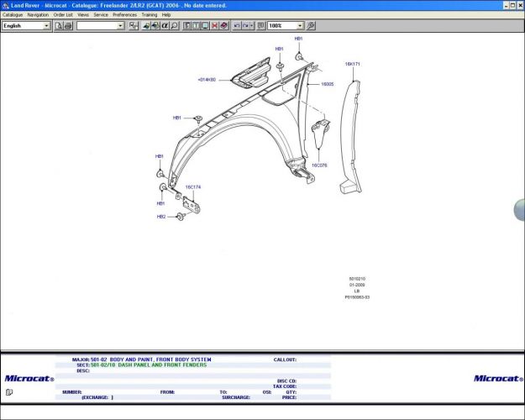Click the SECT line DASH PANEL AND FRONT FENDERS text
Screen dimensions: 525x420
tap(149, 365)
